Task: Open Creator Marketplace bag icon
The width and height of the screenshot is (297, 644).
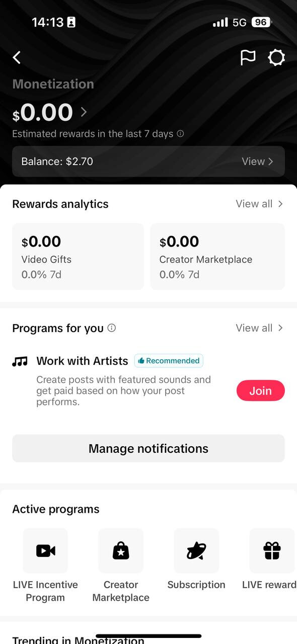Action: point(121,550)
